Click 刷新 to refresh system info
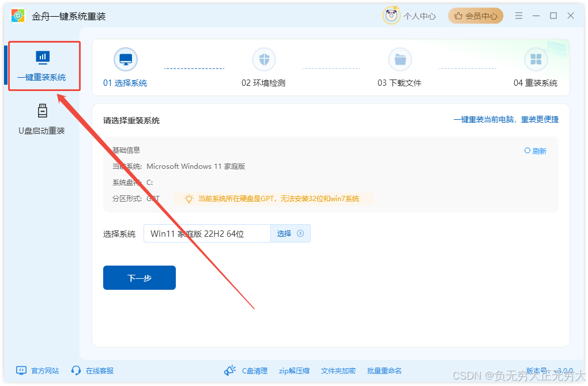Viewport: 588px width, 386px height. [x=535, y=151]
